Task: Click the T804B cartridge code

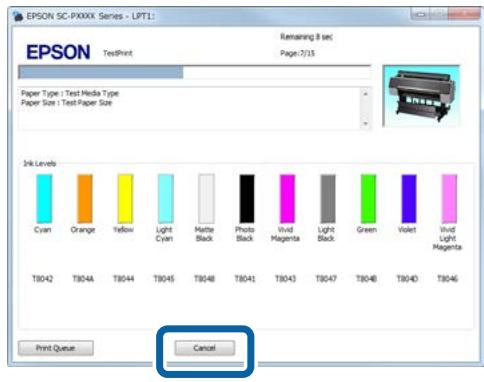Action: (367, 278)
